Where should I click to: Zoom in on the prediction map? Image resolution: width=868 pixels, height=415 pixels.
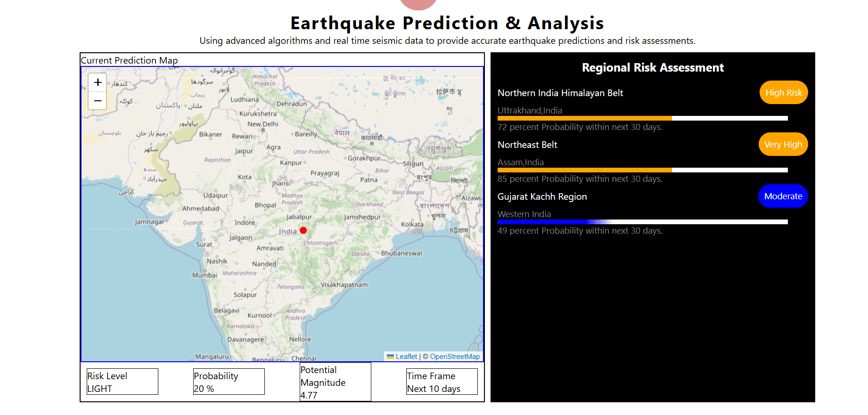point(98,82)
